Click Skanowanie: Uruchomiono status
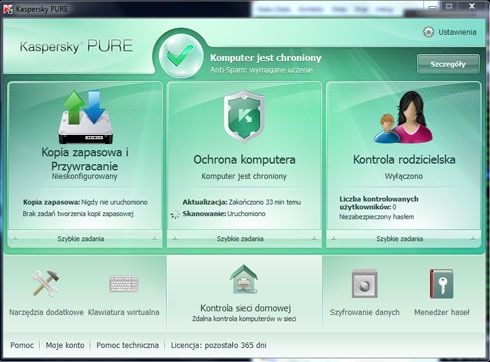Viewport: 490px width, 362px height. (224, 214)
